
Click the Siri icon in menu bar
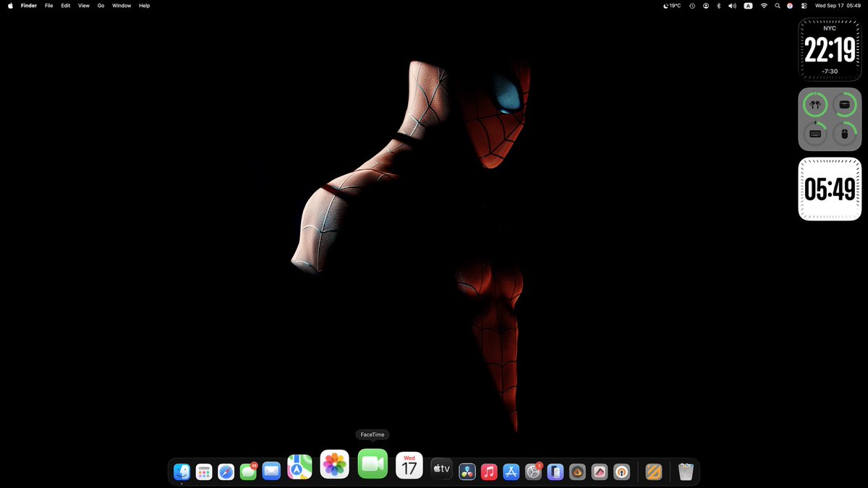[790, 5]
